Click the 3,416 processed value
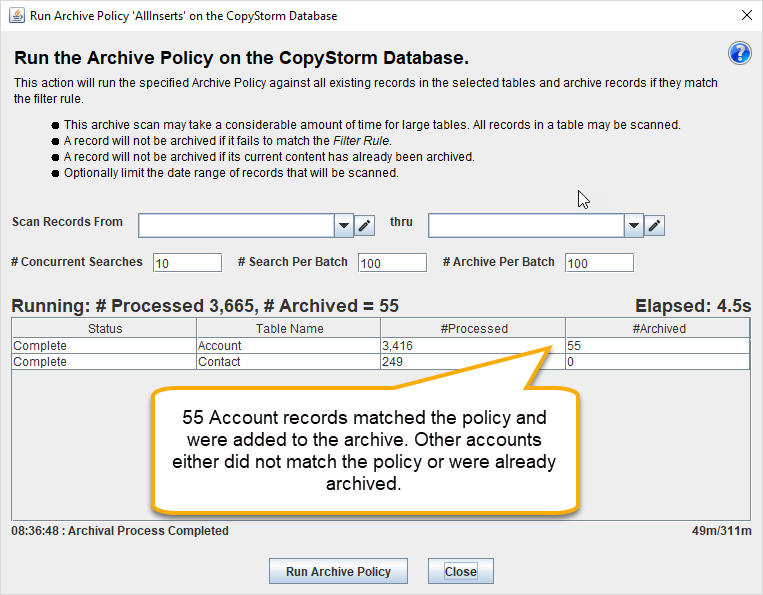Screen dimensions: 763x595 coord(473,345)
